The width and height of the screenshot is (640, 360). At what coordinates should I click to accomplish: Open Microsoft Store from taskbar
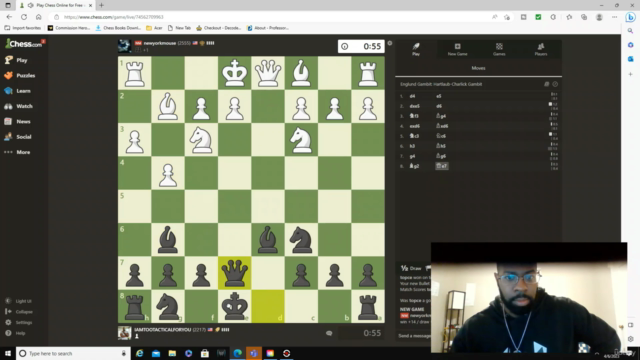click(x=205, y=353)
